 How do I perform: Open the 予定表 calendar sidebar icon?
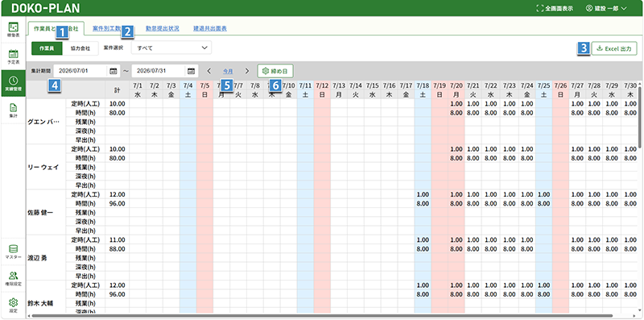point(14,56)
